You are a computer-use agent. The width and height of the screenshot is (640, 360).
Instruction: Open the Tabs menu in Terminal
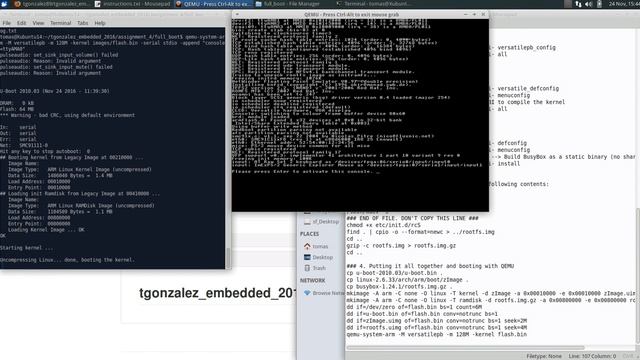(x=82, y=23)
